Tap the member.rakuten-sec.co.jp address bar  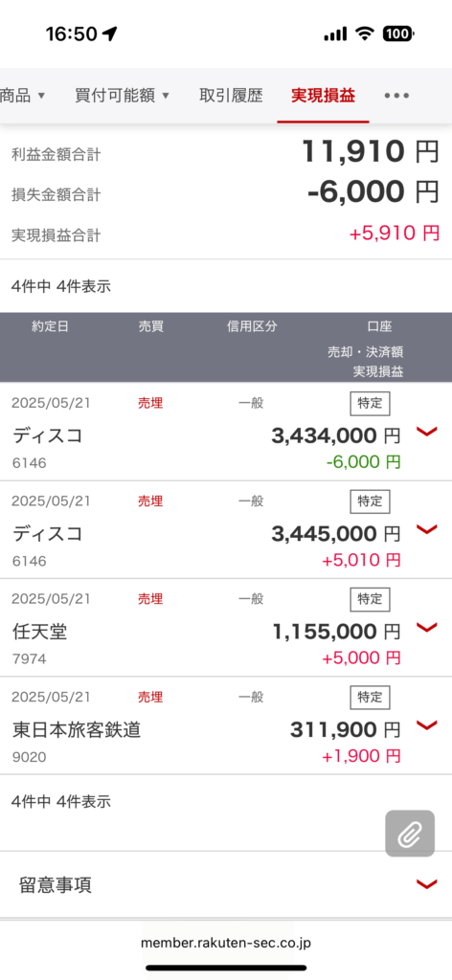click(226, 943)
